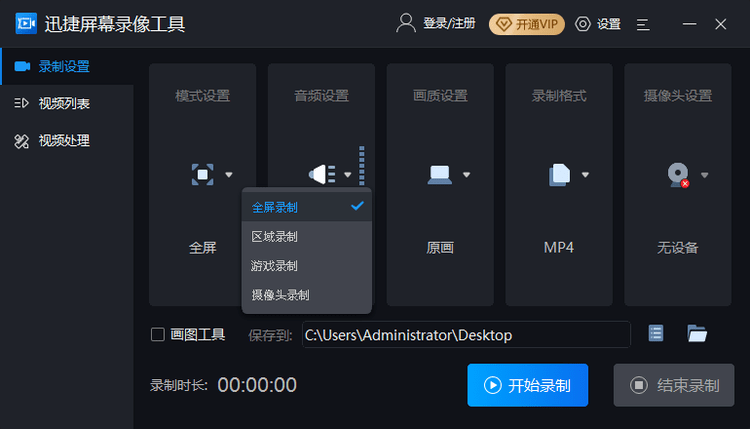
Task: Click the laptop picture quality icon
Action: (440, 175)
